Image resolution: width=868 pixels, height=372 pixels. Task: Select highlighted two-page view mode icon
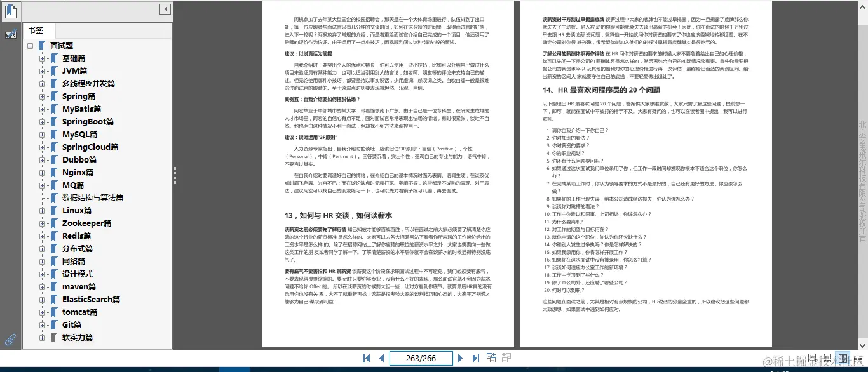pos(843,359)
